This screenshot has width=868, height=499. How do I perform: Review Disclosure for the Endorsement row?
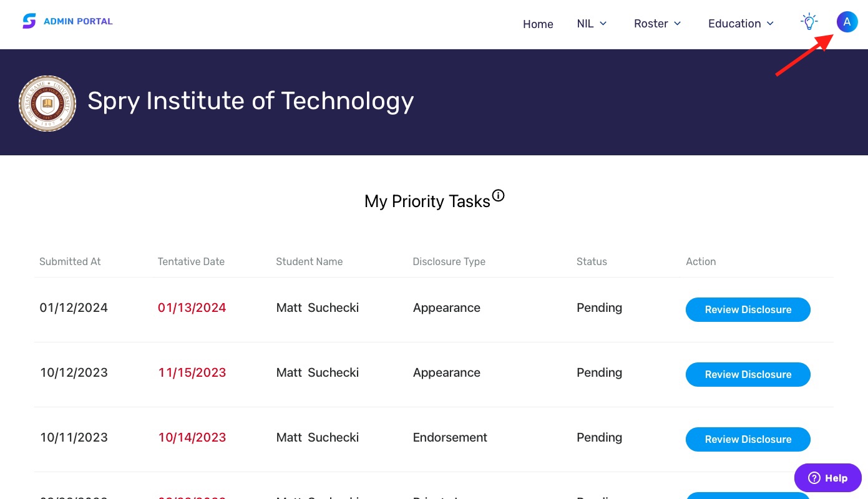click(x=748, y=439)
